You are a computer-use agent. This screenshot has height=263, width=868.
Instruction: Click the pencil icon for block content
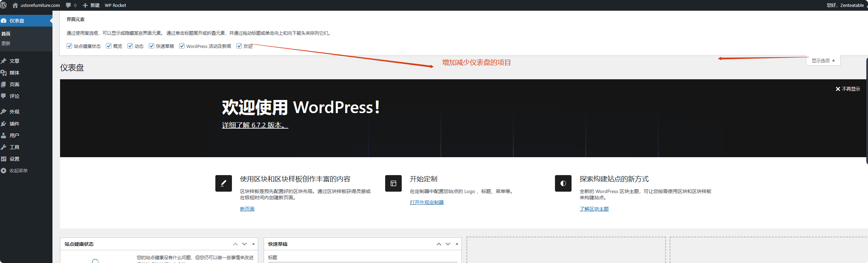tap(224, 183)
